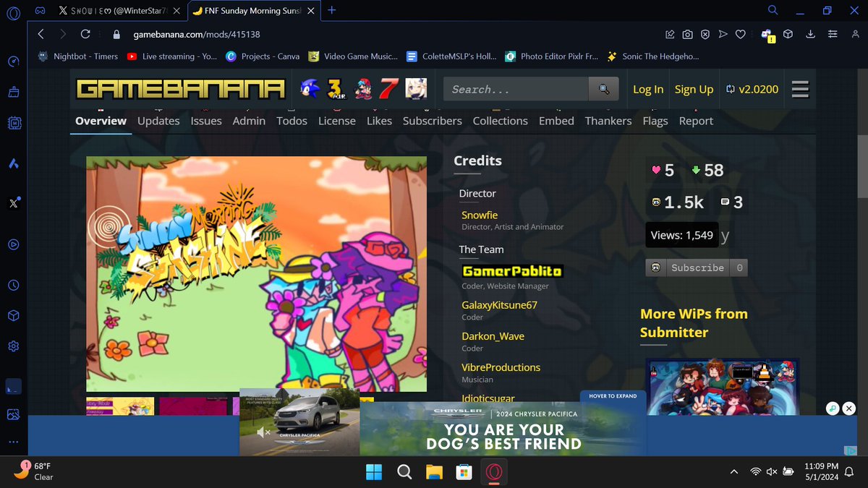Open History clock icon in sidebar
868x488 pixels.
pyautogui.click(x=14, y=286)
